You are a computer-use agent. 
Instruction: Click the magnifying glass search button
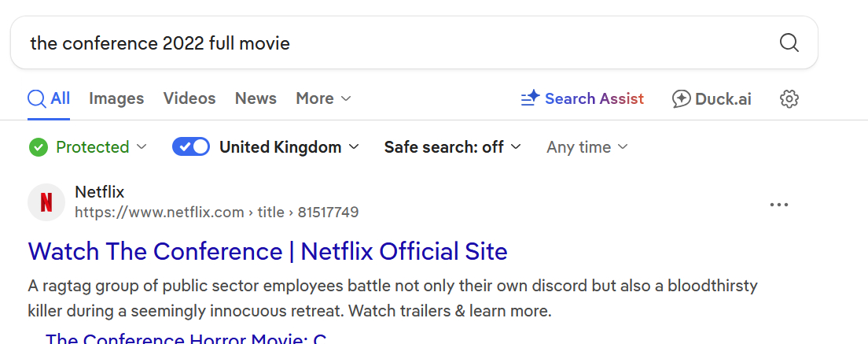789,43
